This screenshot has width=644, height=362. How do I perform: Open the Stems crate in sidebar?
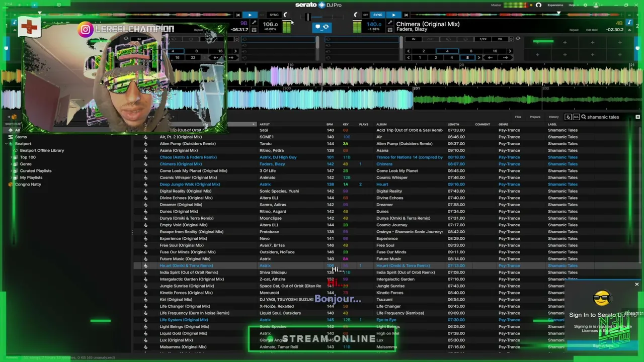[x=21, y=137]
